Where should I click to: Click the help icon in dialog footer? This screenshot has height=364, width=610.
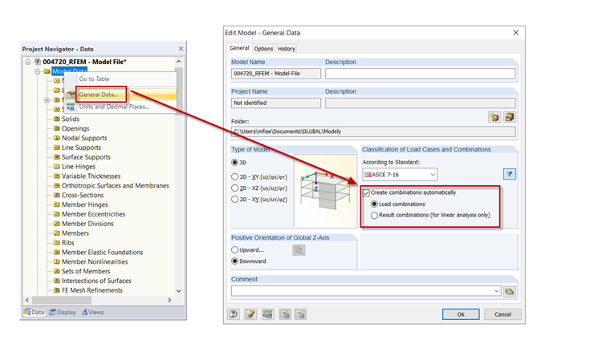(x=234, y=313)
